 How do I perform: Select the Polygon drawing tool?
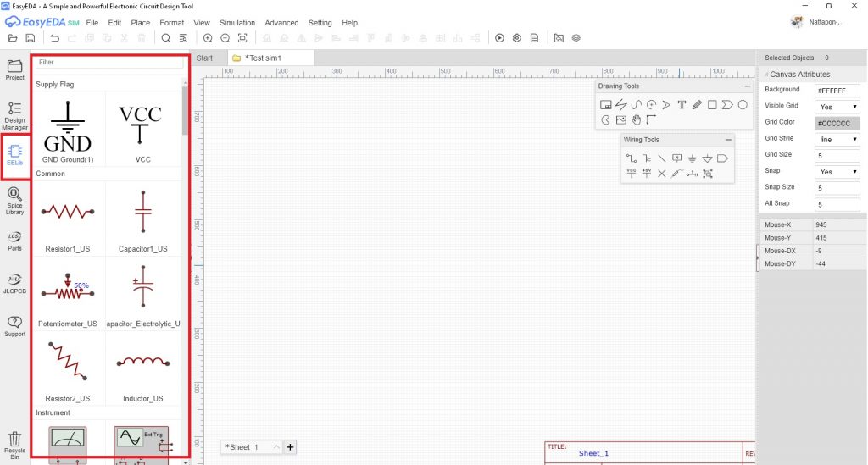point(727,104)
